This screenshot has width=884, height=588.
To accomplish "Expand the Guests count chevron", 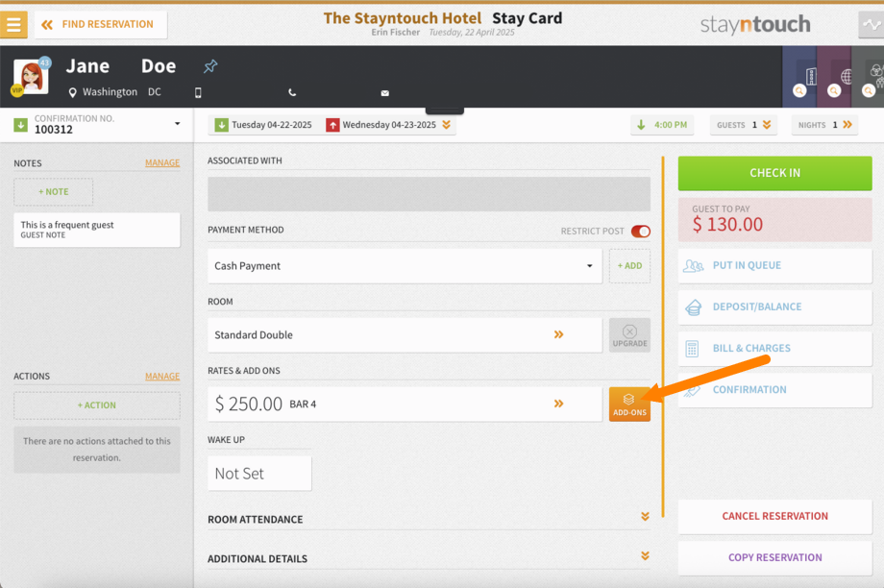I will [x=767, y=125].
